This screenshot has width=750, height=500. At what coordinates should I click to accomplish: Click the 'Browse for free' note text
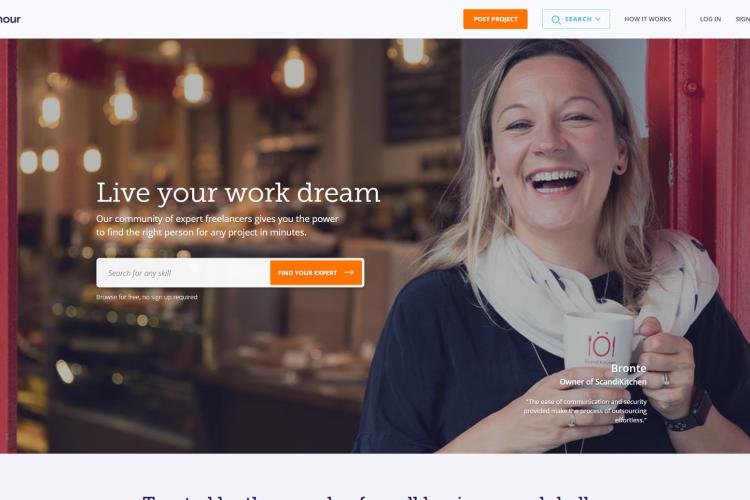point(147,297)
